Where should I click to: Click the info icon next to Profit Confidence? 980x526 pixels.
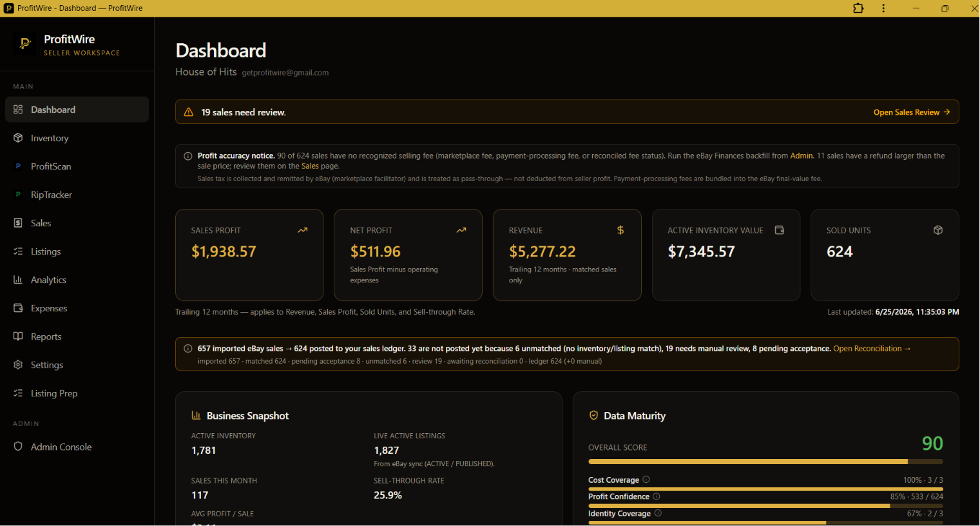coord(657,496)
